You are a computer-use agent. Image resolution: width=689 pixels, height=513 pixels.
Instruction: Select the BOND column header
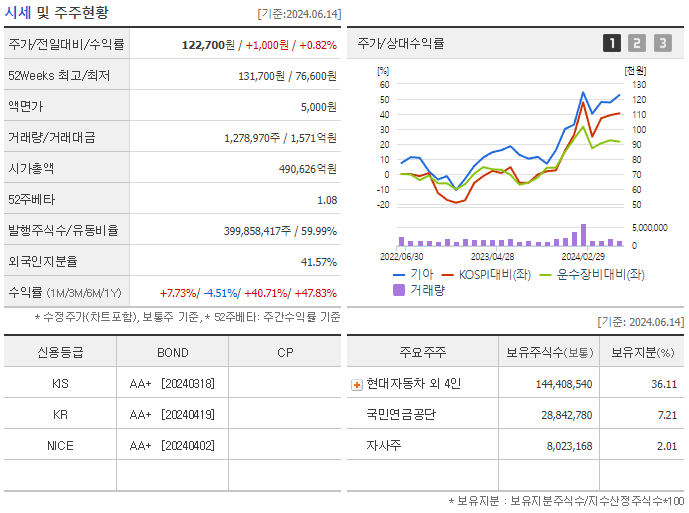(173, 353)
